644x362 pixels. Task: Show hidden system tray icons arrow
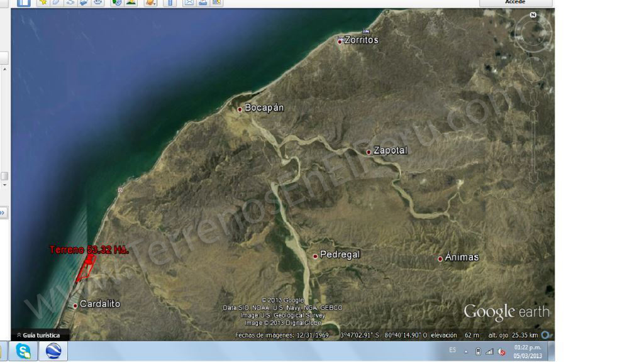click(467, 351)
